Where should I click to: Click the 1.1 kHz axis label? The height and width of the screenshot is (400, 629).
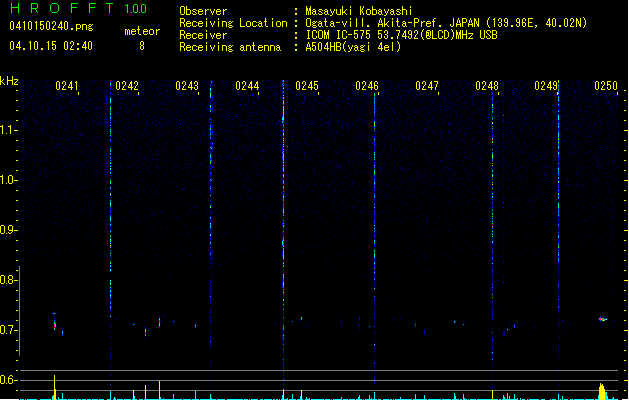pyautogui.click(x=8, y=130)
